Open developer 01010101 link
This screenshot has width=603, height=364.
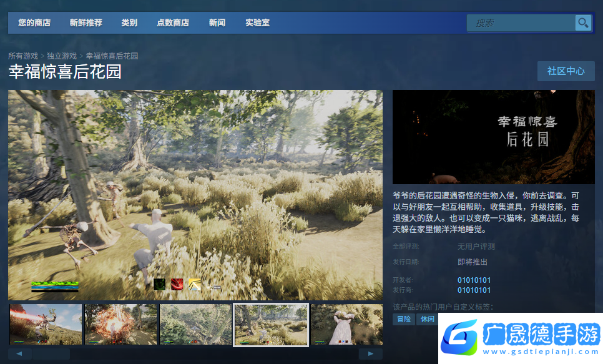click(x=474, y=280)
